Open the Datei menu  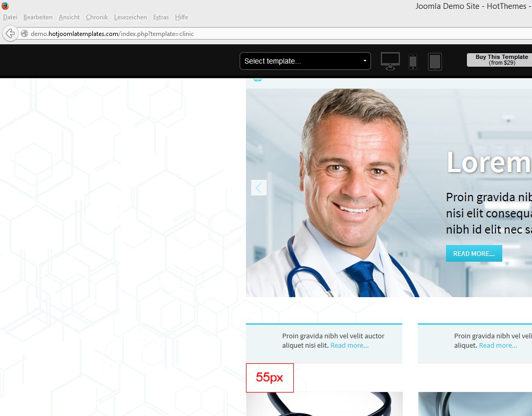[10, 17]
